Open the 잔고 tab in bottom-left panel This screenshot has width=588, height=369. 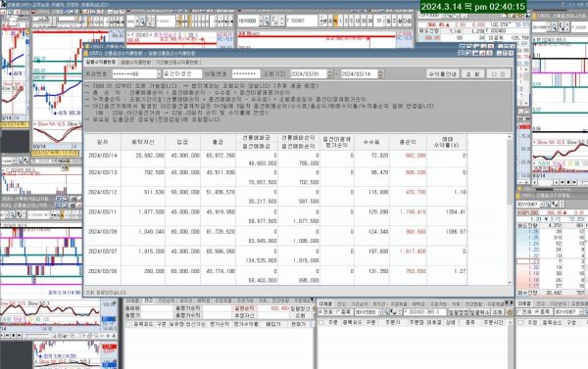[149, 300]
